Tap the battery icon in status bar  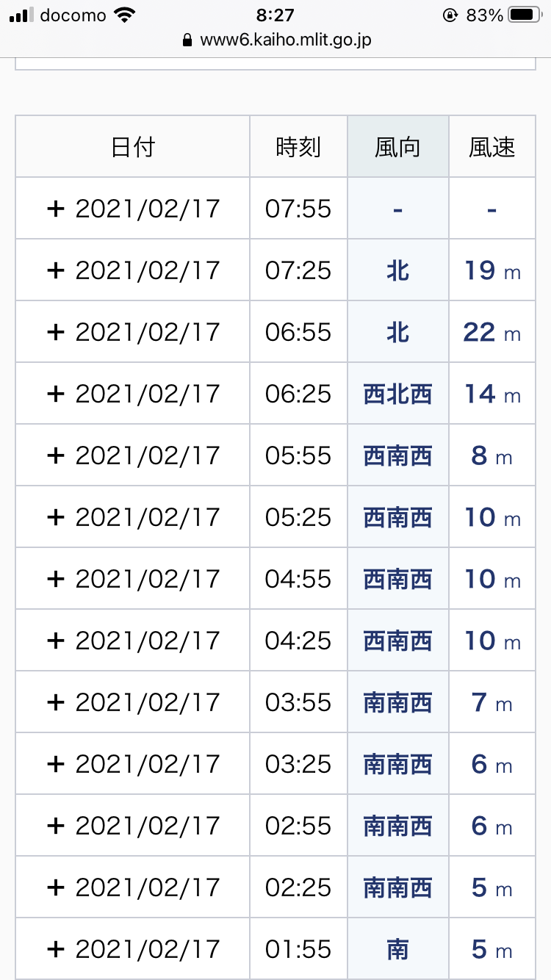[525, 15]
